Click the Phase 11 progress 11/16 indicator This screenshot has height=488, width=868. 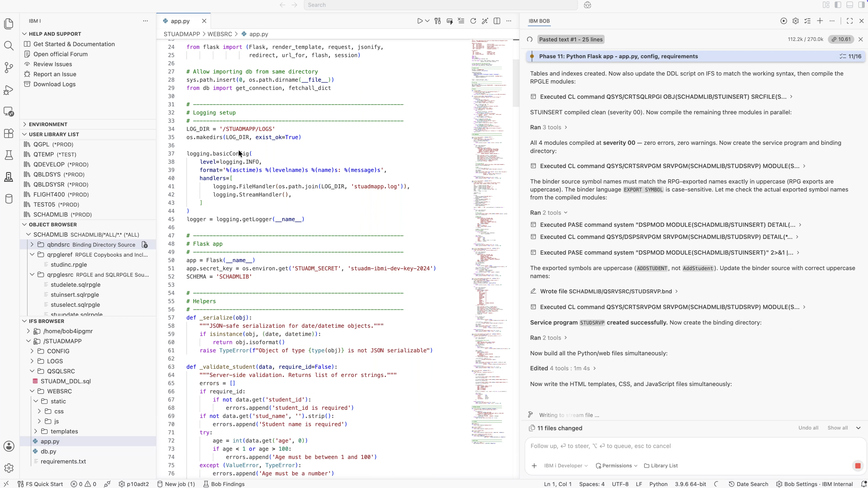pos(850,56)
